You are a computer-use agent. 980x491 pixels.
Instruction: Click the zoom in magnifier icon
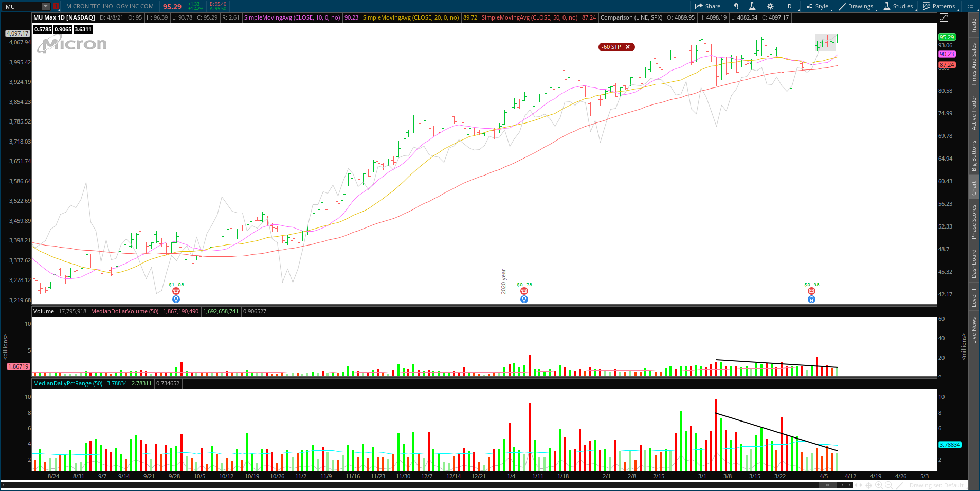point(879,485)
